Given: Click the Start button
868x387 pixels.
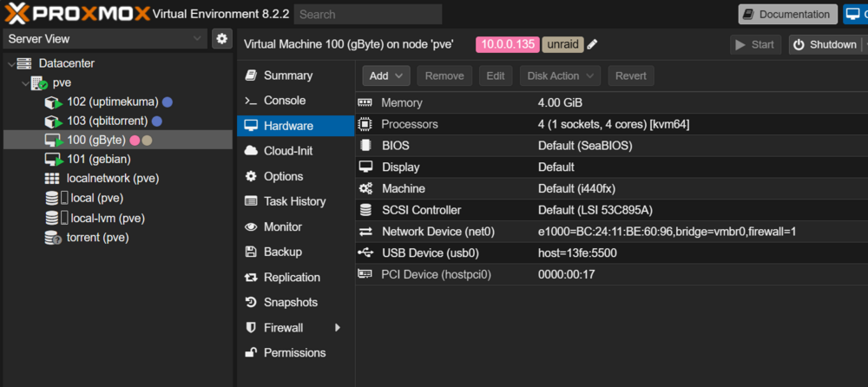Looking at the screenshot, I should (756, 45).
